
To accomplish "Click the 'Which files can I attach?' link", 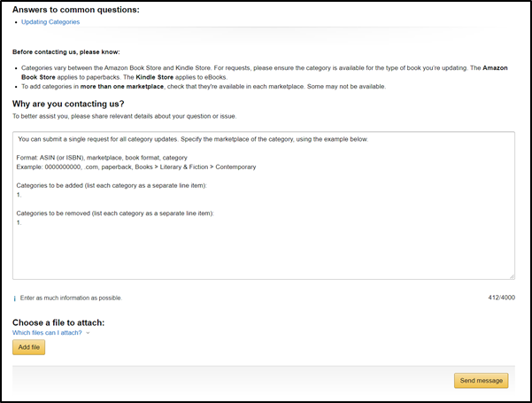I will (47, 333).
